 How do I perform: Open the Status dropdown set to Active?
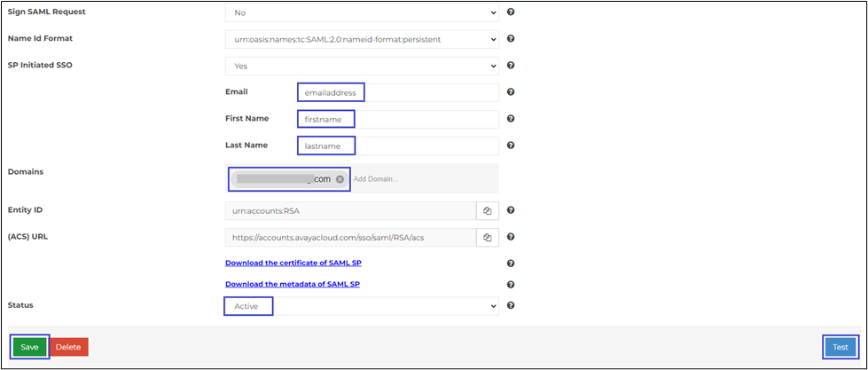click(x=362, y=306)
